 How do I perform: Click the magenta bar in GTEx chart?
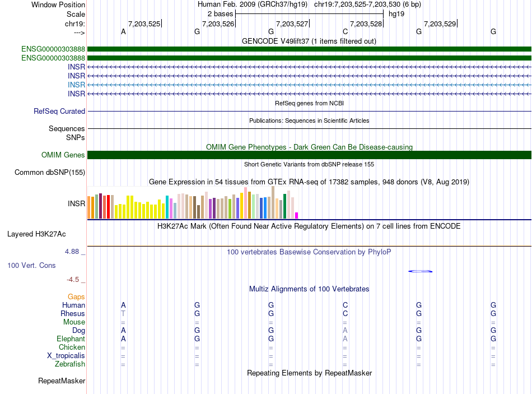coord(297,215)
